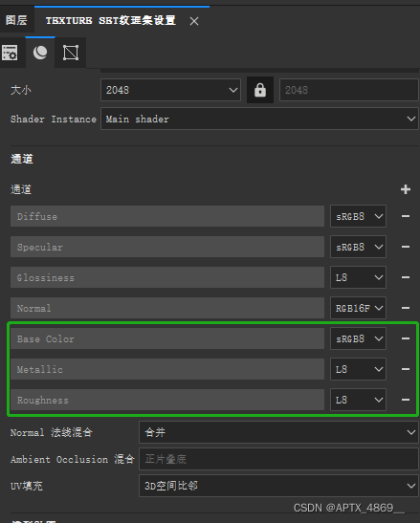420x523 pixels.
Task: Remove the Diffuse channel
Action: coord(406,216)
